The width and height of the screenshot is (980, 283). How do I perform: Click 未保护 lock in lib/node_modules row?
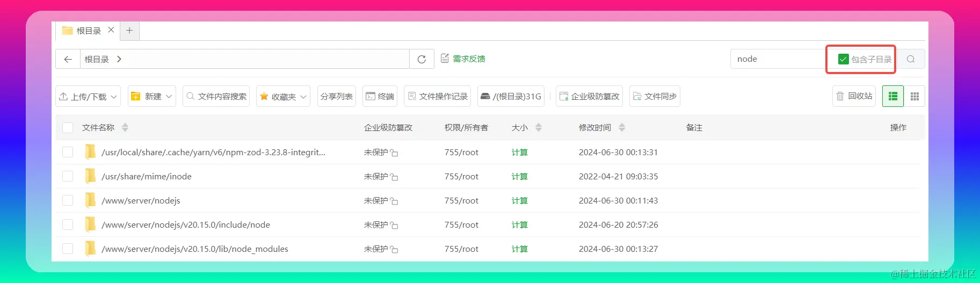[381, 249]
